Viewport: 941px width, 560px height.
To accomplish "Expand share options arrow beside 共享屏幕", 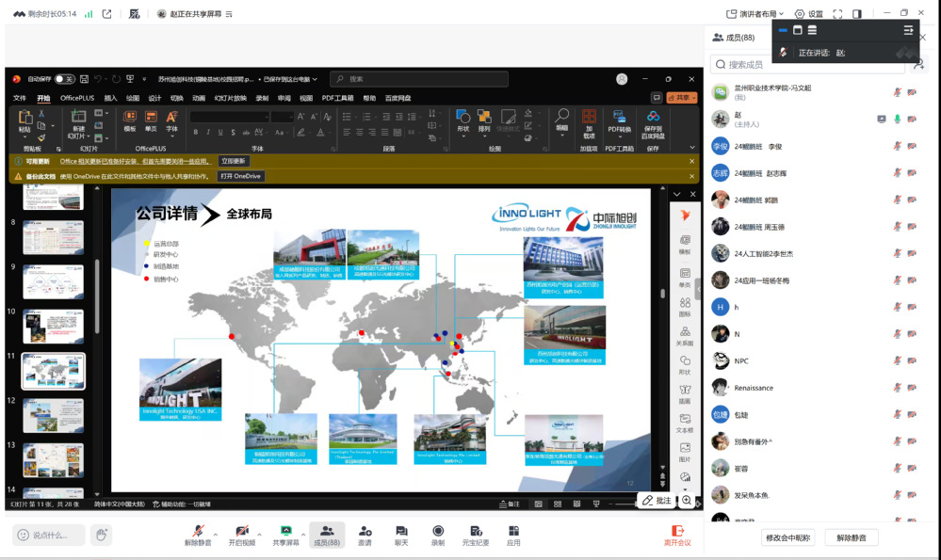I will (x=303, y=534).
